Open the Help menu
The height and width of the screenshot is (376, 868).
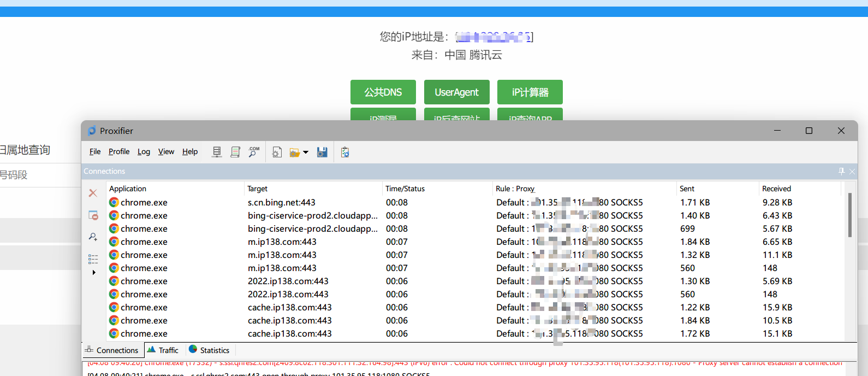pyautogui.click(x=190, y=151)
